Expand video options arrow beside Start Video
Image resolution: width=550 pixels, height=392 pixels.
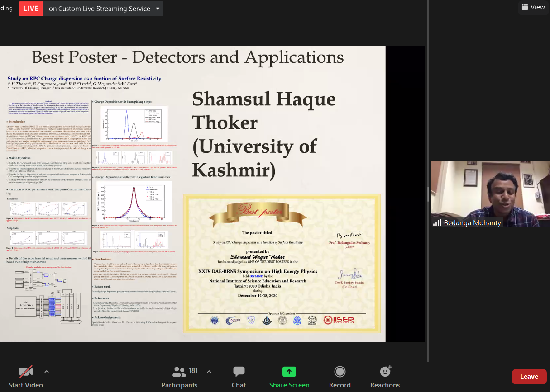(x=46, y=372)
